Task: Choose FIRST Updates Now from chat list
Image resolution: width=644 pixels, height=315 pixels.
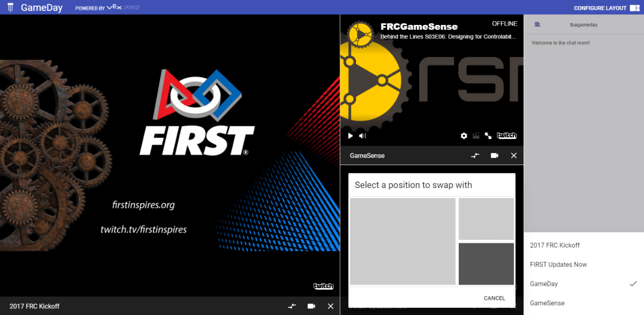Action: tap(558, 265)
